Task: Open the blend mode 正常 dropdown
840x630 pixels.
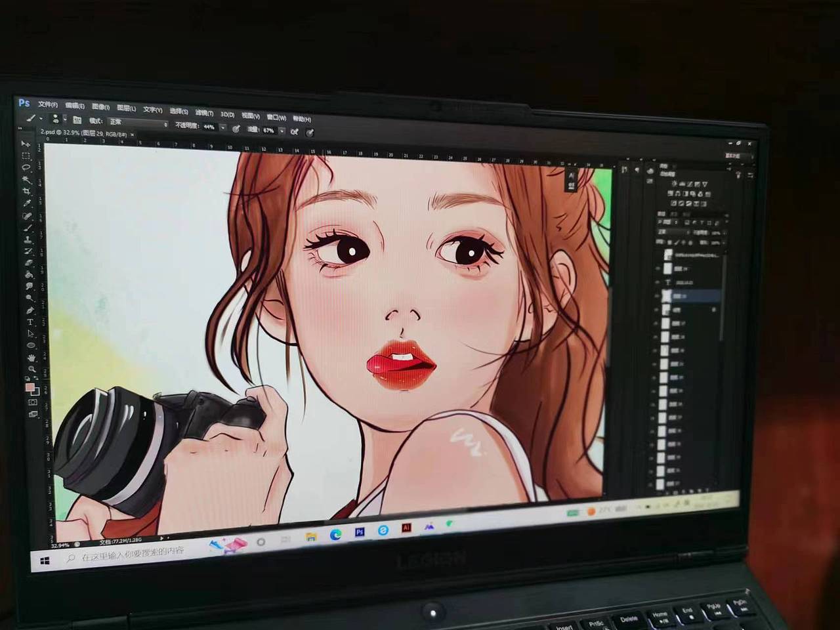Action: point(138,123)
